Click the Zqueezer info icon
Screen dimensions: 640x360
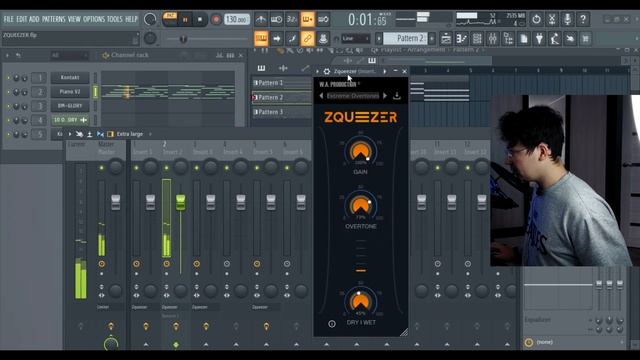(332, 324)
